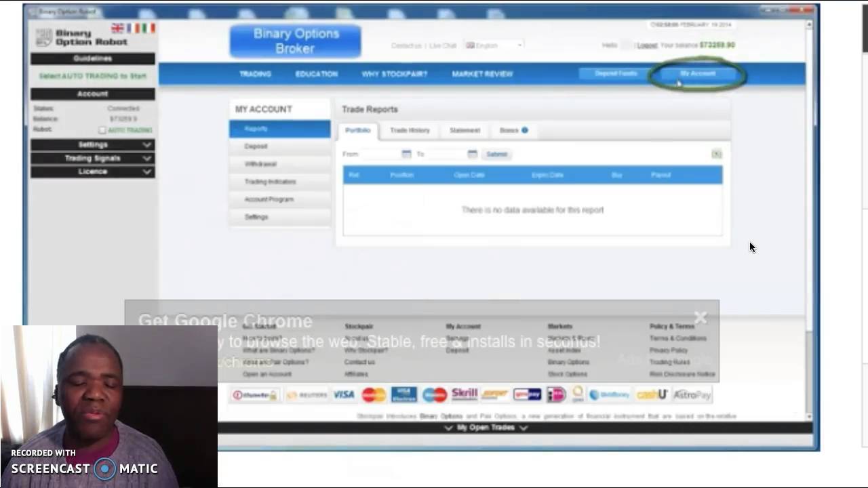Screen dimensions: 868x488
Task: Click the cashU payment logo
Action: (652, 394)
